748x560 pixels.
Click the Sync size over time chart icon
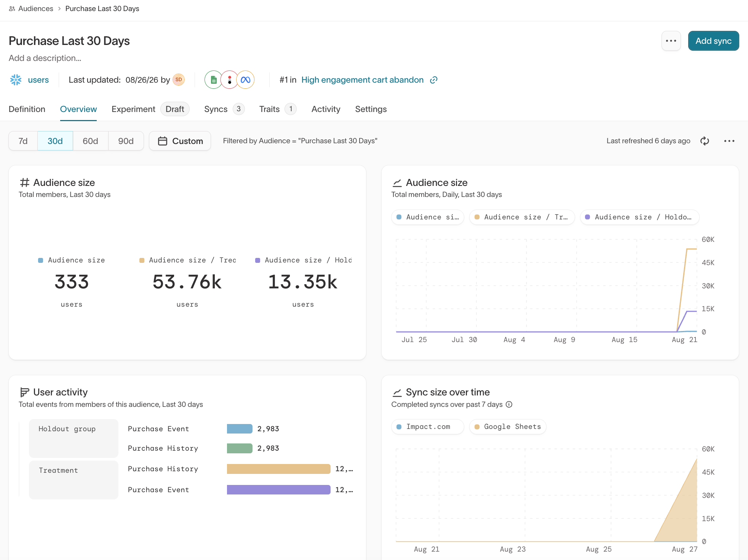397,392
